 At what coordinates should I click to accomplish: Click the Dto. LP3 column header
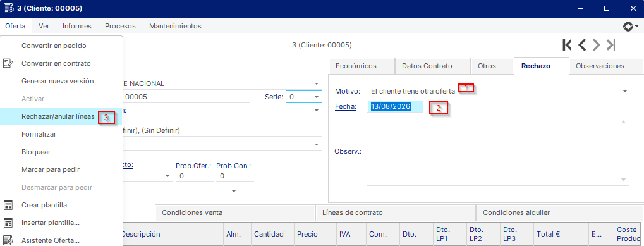[517, 234]
